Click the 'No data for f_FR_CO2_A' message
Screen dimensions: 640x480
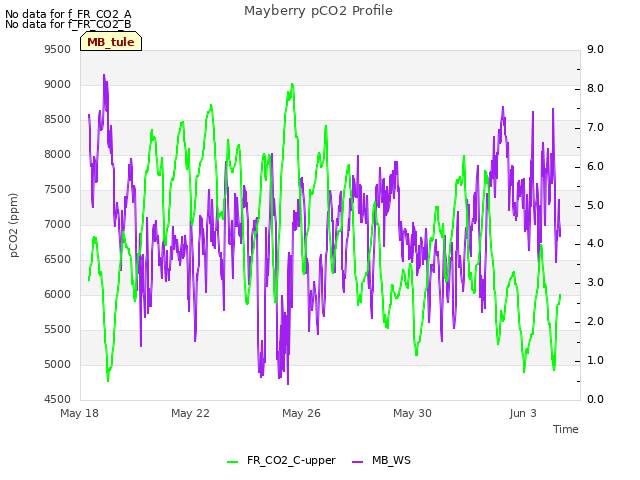point(68,14)
